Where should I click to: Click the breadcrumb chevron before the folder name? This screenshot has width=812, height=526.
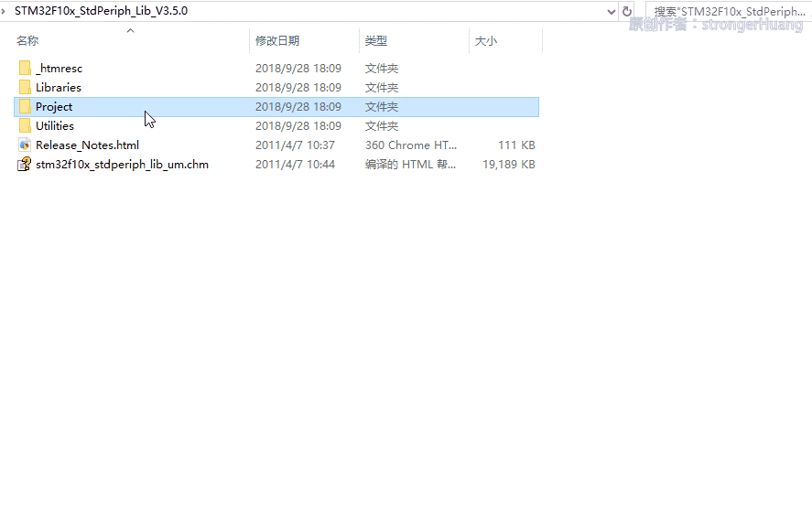(3, 11)
